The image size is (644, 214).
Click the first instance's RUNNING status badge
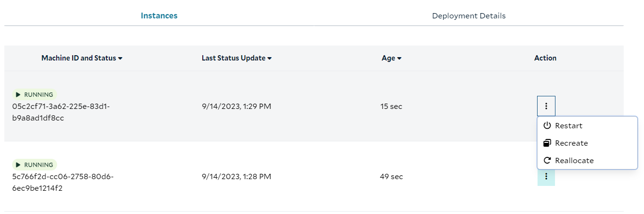click(x=35, y=95)
